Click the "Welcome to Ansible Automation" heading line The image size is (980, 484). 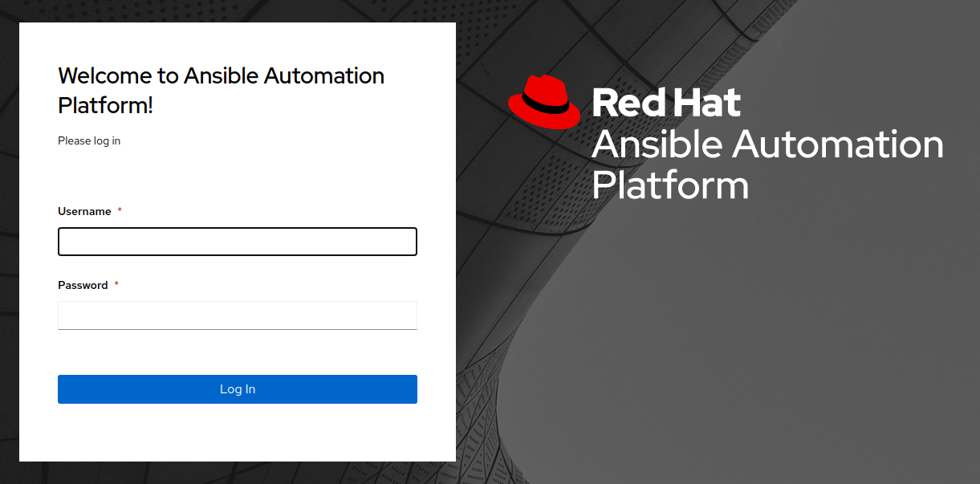pos(221,75)
